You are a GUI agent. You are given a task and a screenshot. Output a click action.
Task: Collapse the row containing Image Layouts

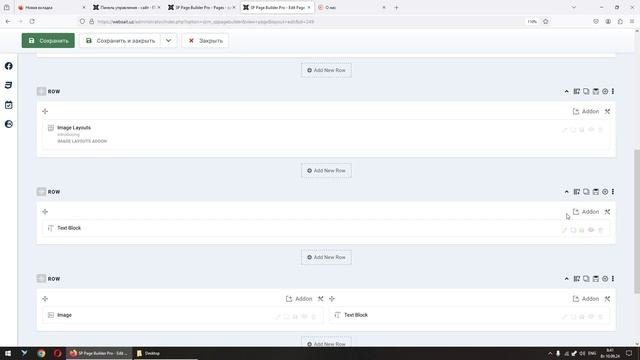[567, 91]
